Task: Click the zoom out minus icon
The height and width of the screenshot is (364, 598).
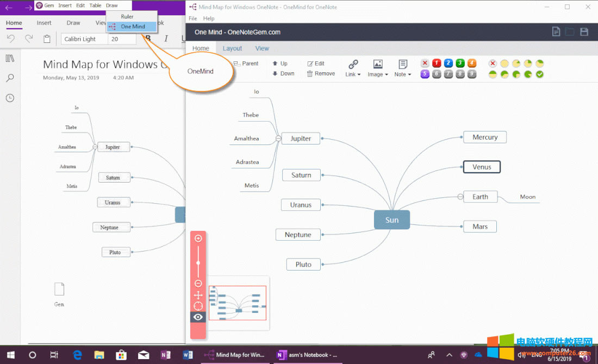Action: 198,284
